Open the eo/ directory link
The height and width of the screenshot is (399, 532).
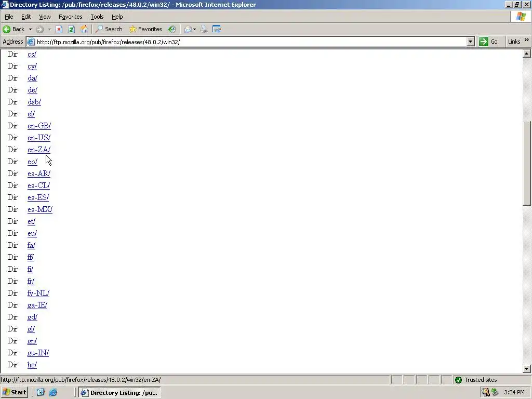pyautogui.click(x=33, y=162)
